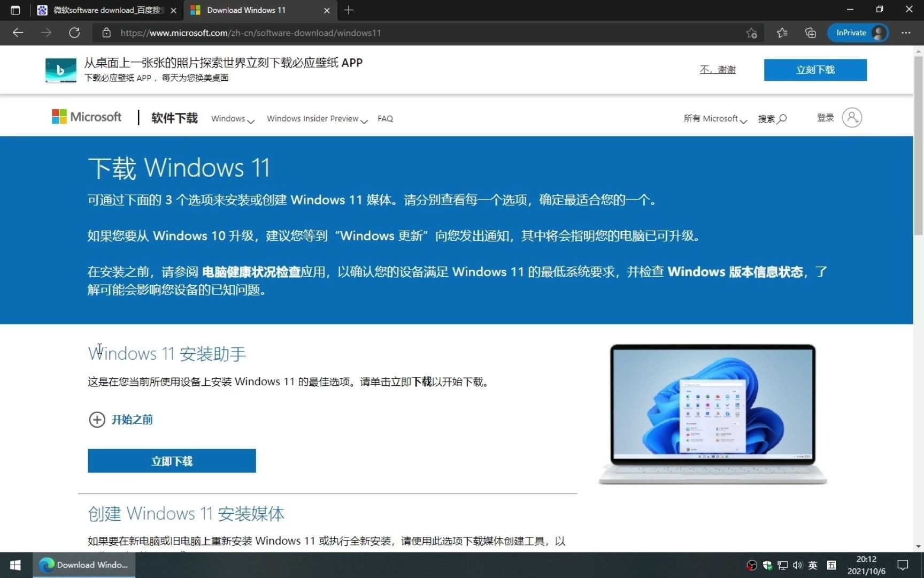Screen dimensions: 924x578
Task: Click the account avatar icon
Action: pos(852,117)
